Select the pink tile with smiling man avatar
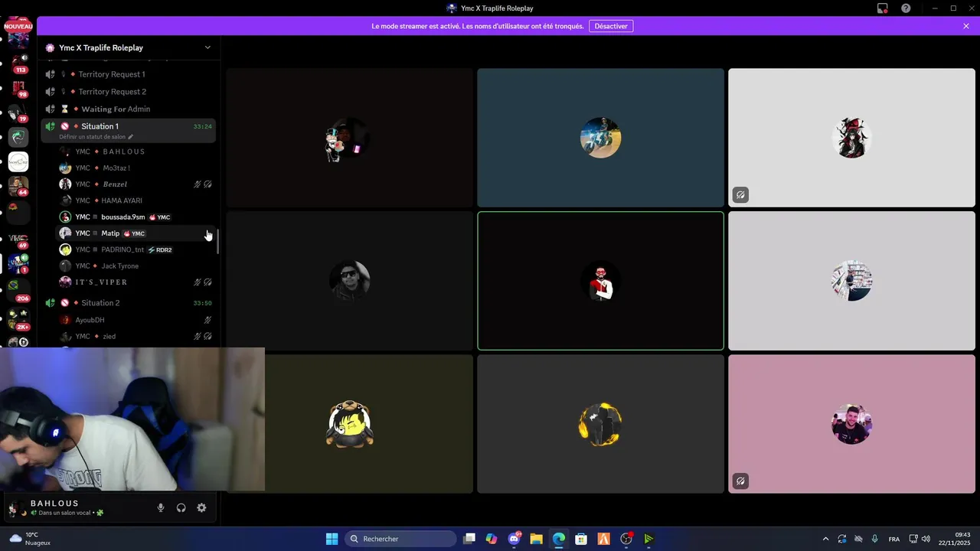980x551 pixels. (x=851, y=424)
